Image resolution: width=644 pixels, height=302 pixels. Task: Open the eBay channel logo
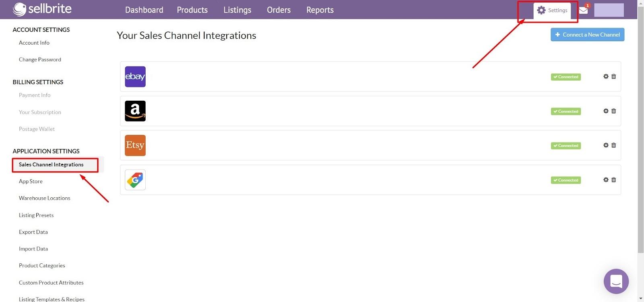(x=135, y=77)
